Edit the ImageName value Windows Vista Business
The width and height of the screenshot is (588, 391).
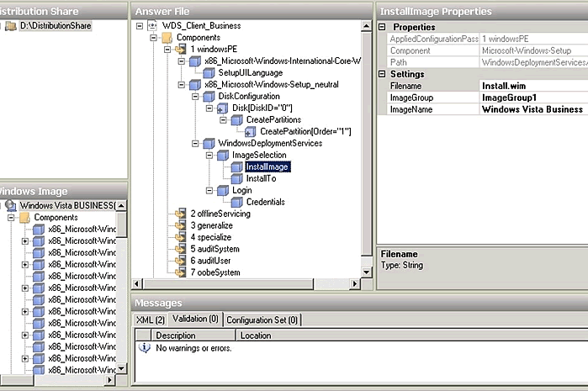click(x=533, y=109)
